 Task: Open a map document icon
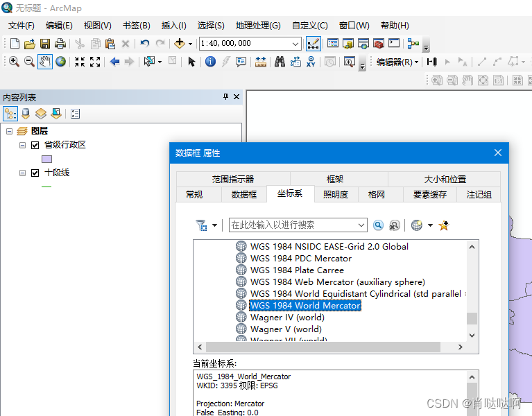(x=30, y=44)
